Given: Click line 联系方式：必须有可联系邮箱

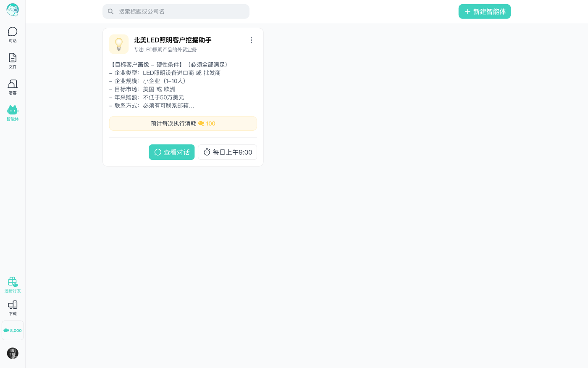Looking at the screenshot, I should pos(152,106).
